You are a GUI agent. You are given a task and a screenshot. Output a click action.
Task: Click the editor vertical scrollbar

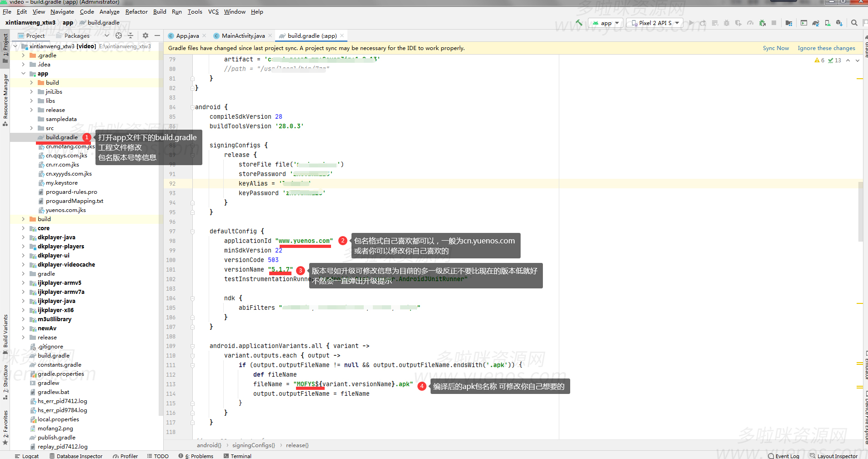click(x=860, y=212)
